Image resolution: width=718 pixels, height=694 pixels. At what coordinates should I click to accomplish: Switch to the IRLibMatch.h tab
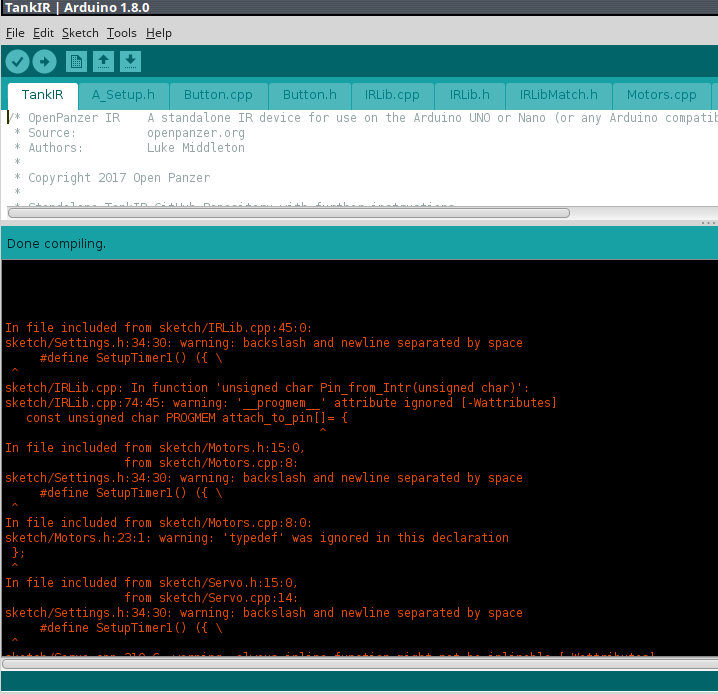pyautogui.click(x=558, y=95)
